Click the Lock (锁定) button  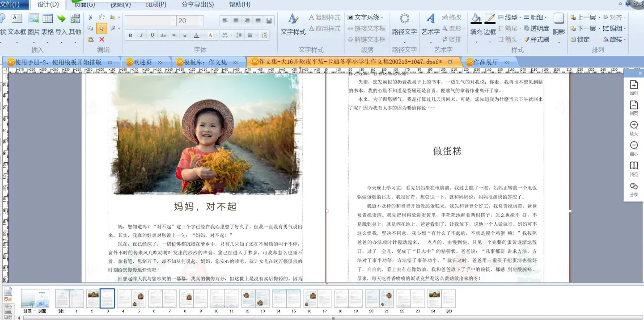580,39
